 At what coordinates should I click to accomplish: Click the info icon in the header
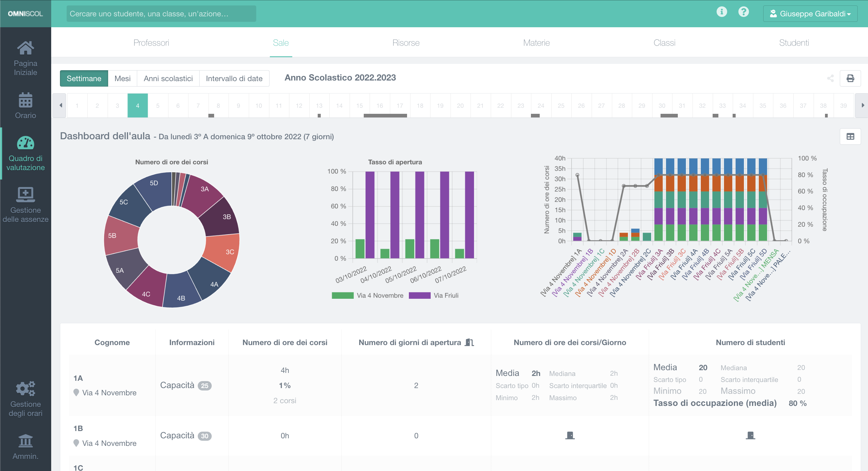point(721,12)
